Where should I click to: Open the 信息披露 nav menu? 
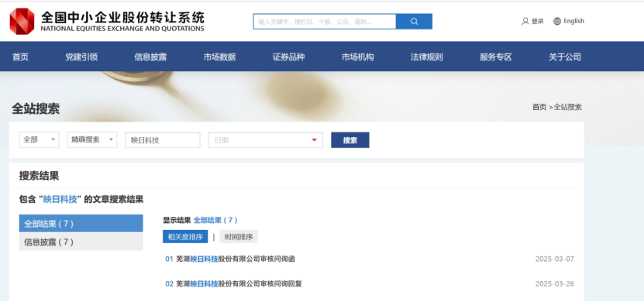click(x=150, y=57)
